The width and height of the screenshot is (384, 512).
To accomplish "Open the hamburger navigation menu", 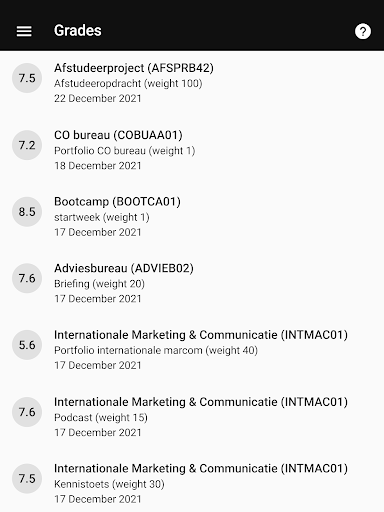I will click(24, 31).
